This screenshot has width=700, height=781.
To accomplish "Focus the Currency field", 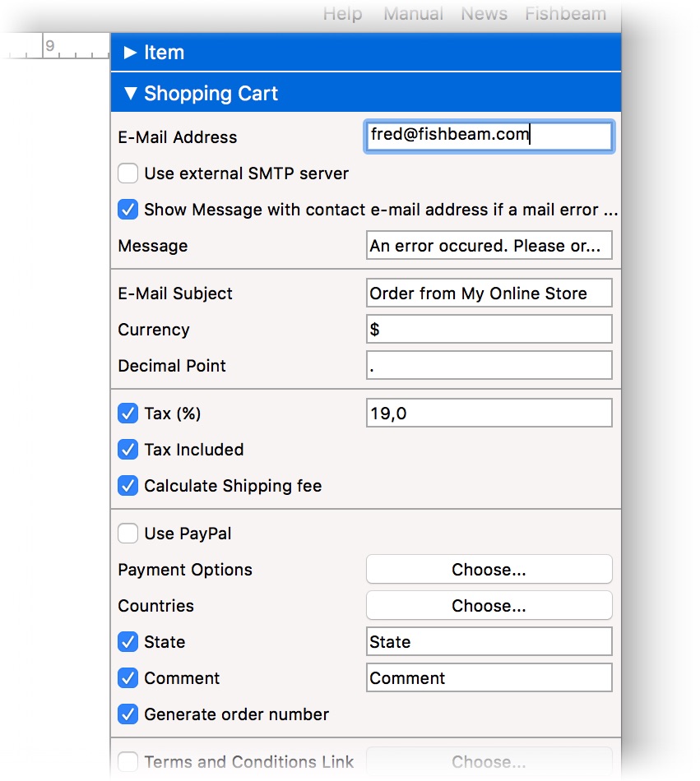I will pos(489,330).
